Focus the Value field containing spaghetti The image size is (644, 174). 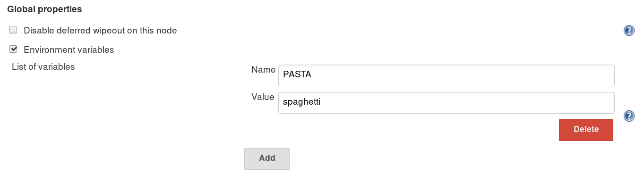(446, 102)
